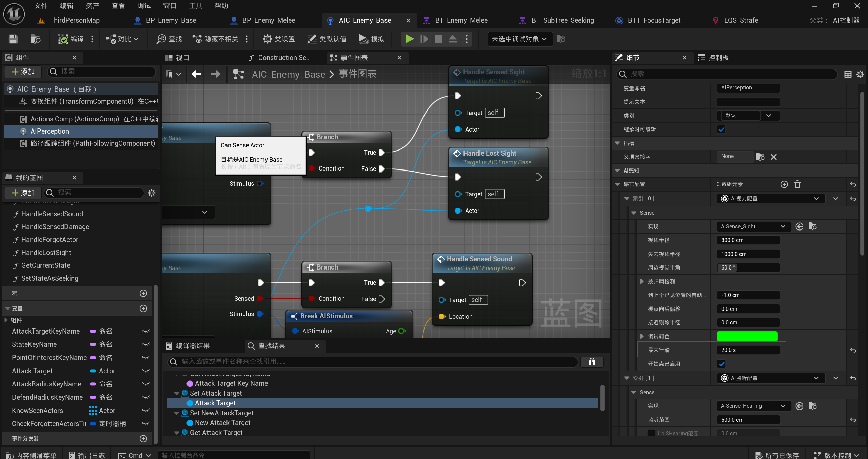This screenshot has width=868, height=459.
Task: Click the green Play simulation button
Action: tap(409, 39)
